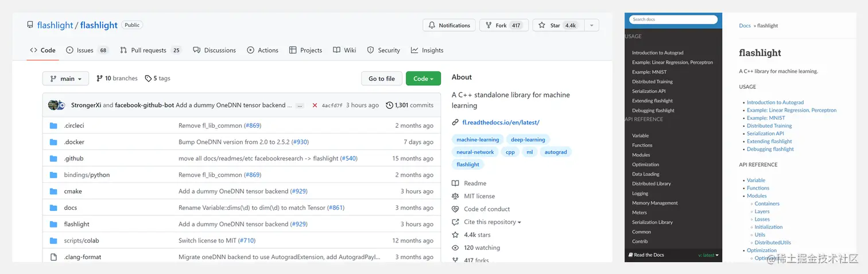Click the eye icon beside 120 watching

[x=455, y=248]
